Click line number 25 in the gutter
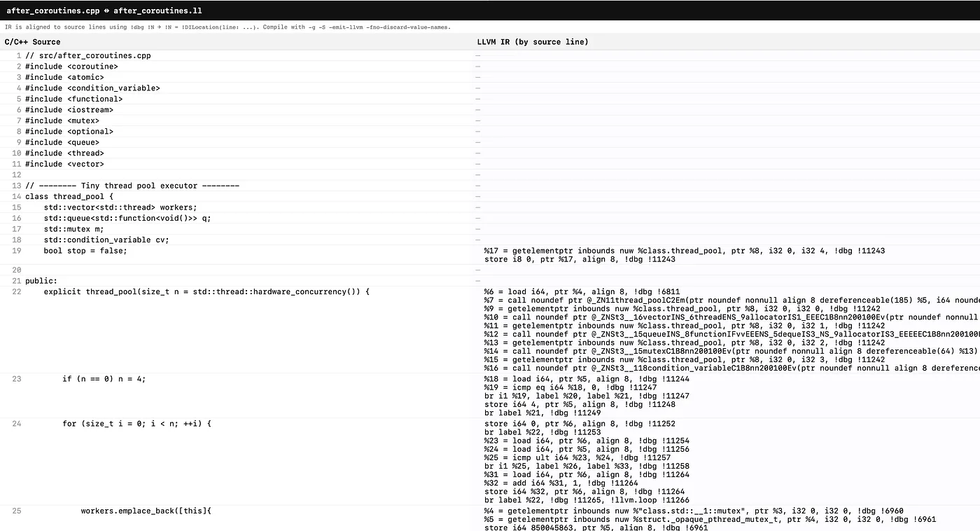 [16, 511]
